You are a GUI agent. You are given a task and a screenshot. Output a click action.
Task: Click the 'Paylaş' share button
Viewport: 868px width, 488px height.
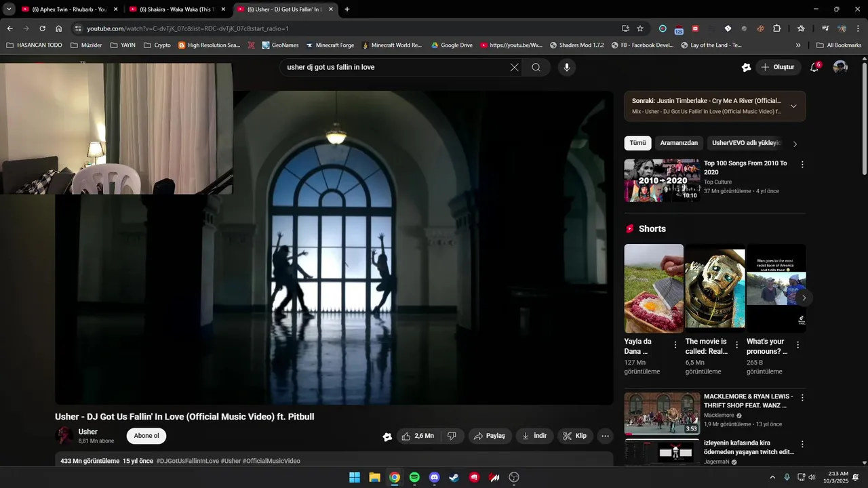(489, 436)
